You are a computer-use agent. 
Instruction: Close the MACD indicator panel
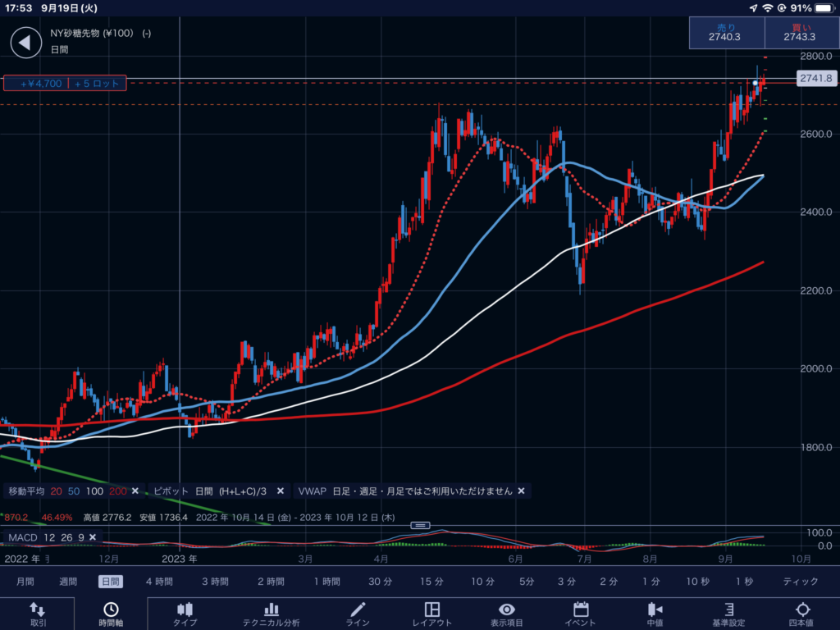pos(93,537)
